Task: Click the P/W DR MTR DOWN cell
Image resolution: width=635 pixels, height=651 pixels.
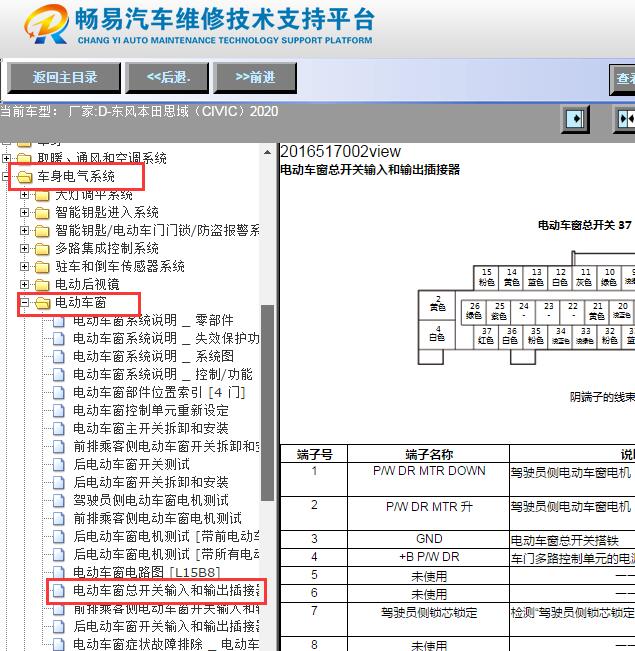Action: click(x=429, y=479)
